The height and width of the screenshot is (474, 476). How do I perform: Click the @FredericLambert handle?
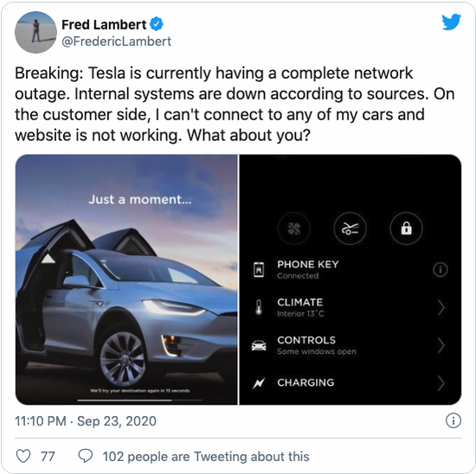tap(116, 42)
